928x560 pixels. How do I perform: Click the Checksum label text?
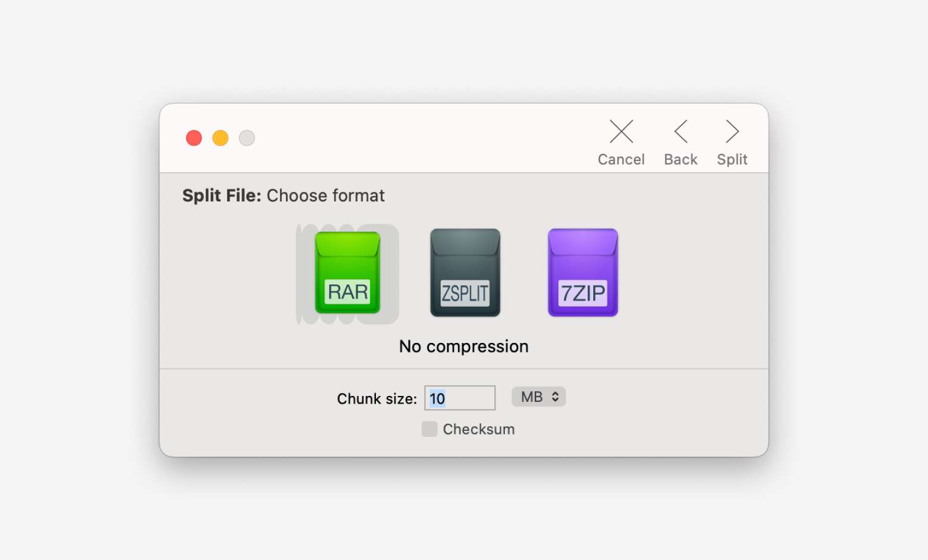pos(479,429)
